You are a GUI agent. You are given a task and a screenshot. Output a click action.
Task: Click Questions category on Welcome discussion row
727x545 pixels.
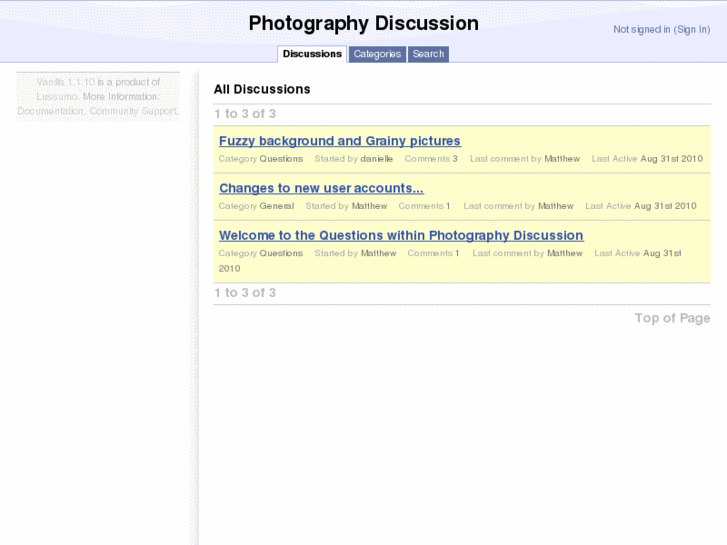pyautogui.click(x=281, y=254)
